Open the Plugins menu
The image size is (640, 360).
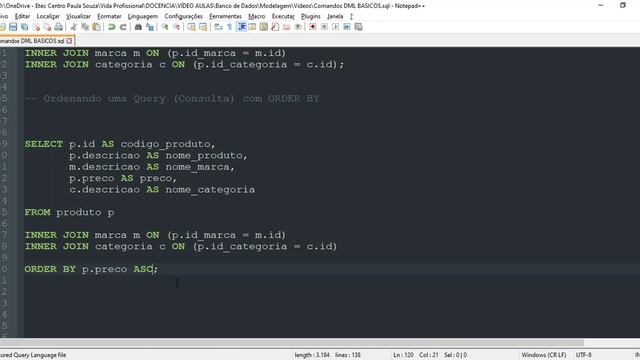[x=311, y=16]
